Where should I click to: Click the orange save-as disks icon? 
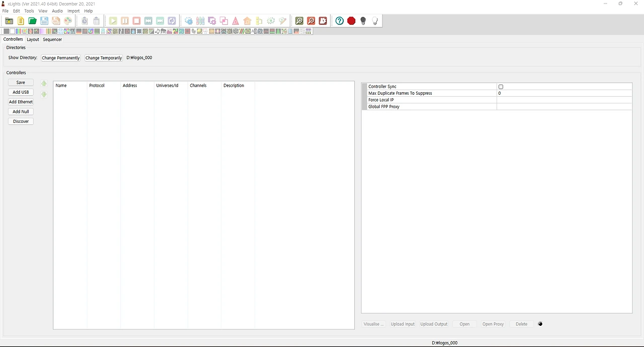pyautogui.click(x=56, y=21)
